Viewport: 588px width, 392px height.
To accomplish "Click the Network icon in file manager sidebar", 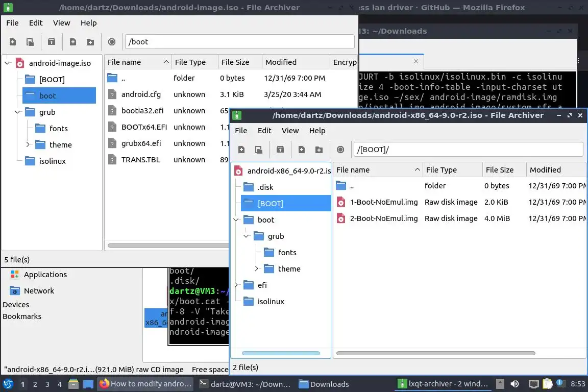I will tap(15, 291).
